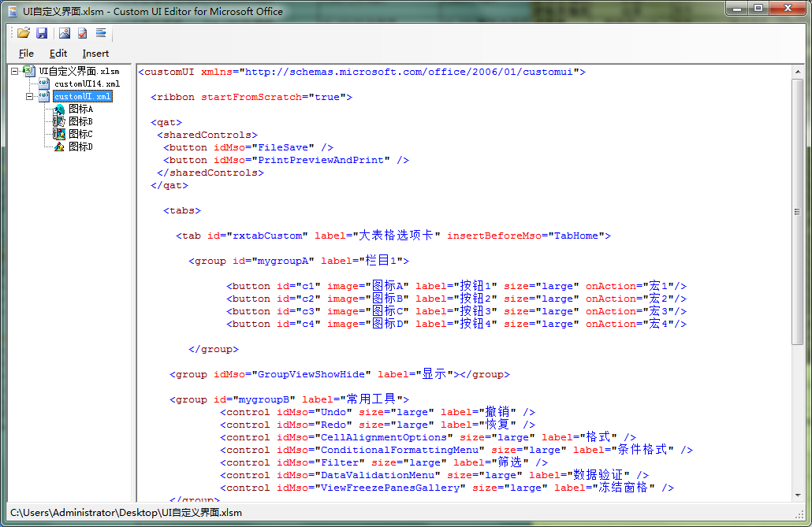Click the Insert Icons toolbar icon
This screenshot has height=527, width=812.
(64, 32)
